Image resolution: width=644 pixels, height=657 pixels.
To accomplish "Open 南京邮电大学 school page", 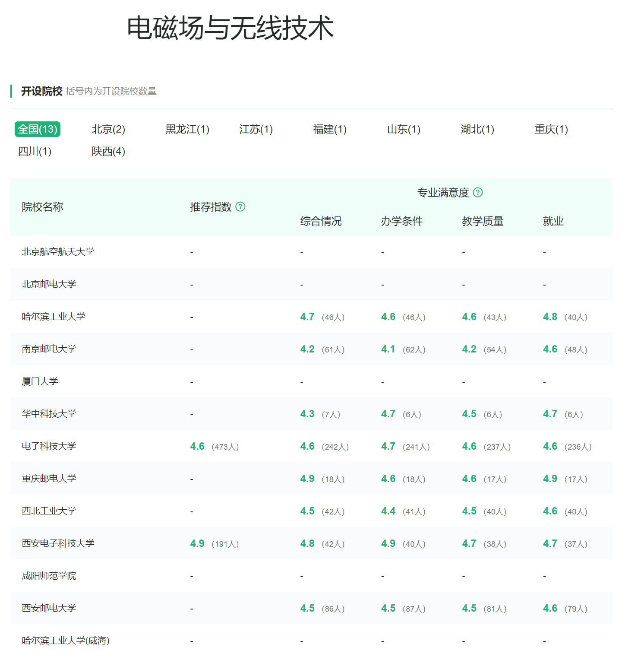I will point(49,349).
